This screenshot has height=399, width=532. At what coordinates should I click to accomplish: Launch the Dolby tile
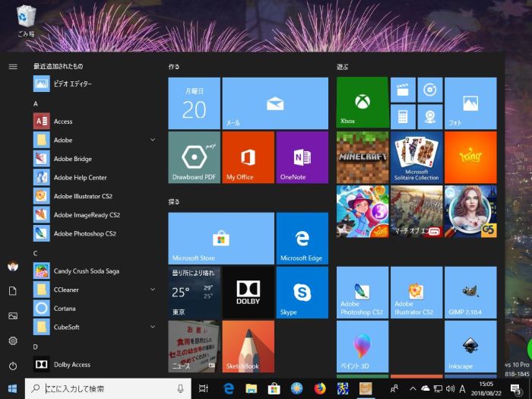(x=248, y=292)
